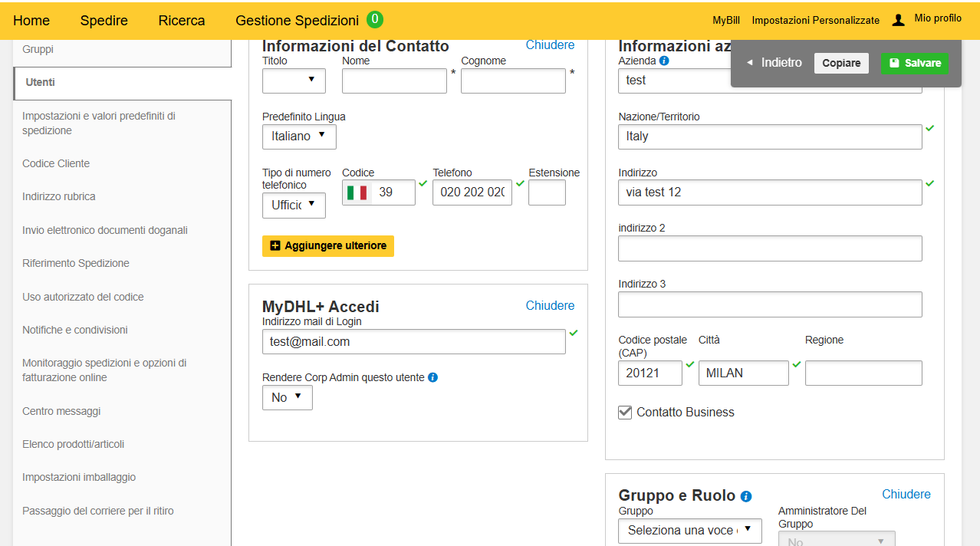The height and width of the screenshot is (546, 980).
Task: Click Chiudere link in MyDHL+ Accedi section
Action: [x=550, y=306]
